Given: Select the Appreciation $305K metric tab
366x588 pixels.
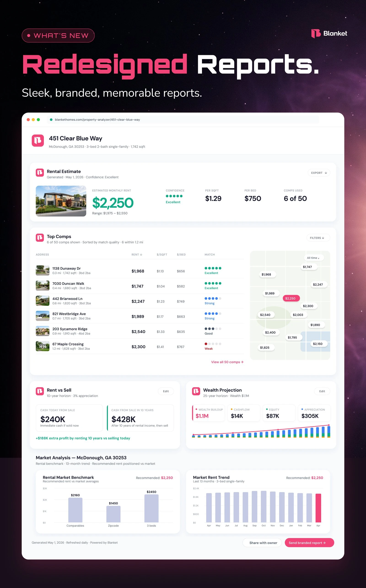Looking at the screenshot, I should tap(314, 413).
